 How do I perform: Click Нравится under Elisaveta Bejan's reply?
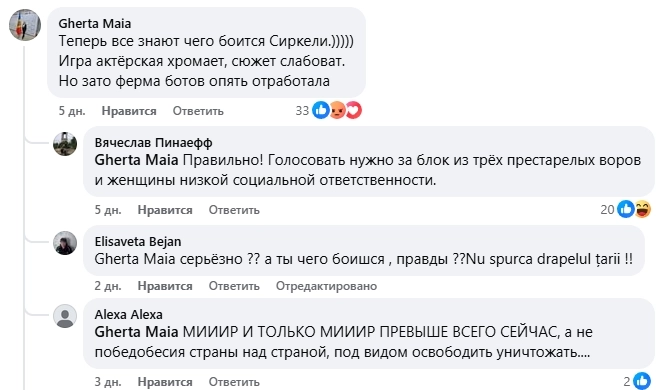tap(165, 286)
